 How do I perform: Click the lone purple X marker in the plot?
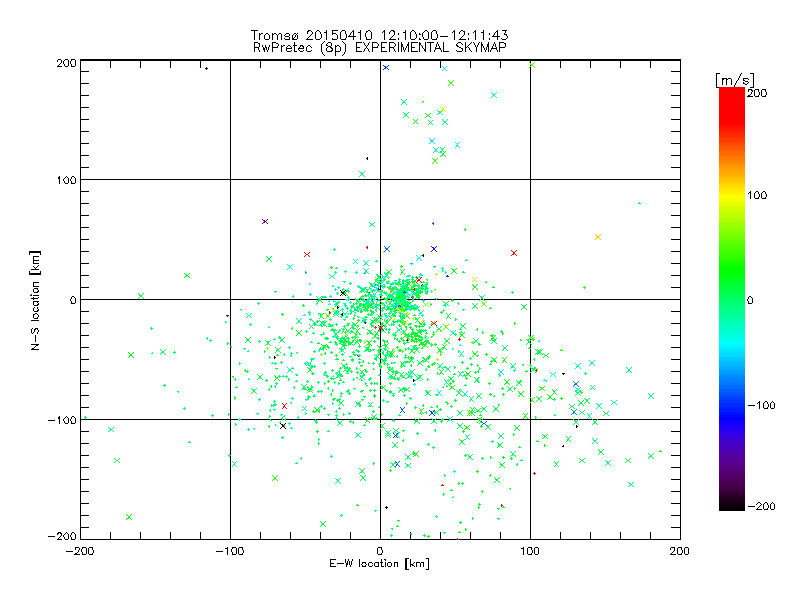pyautogui.click(x=265, y=221)
